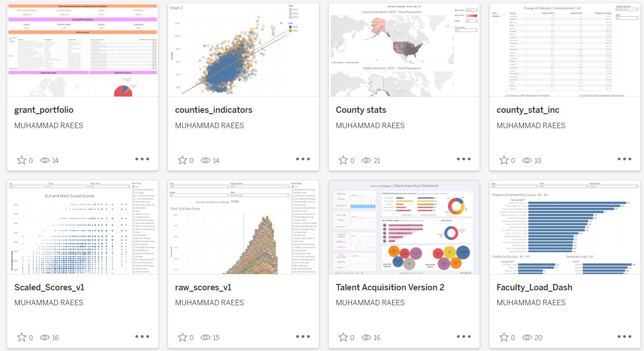The image size is (644, 351).
Task: Click MUHAMMAD RAEES author under county_stat_inc
Action: pos(531,125)
